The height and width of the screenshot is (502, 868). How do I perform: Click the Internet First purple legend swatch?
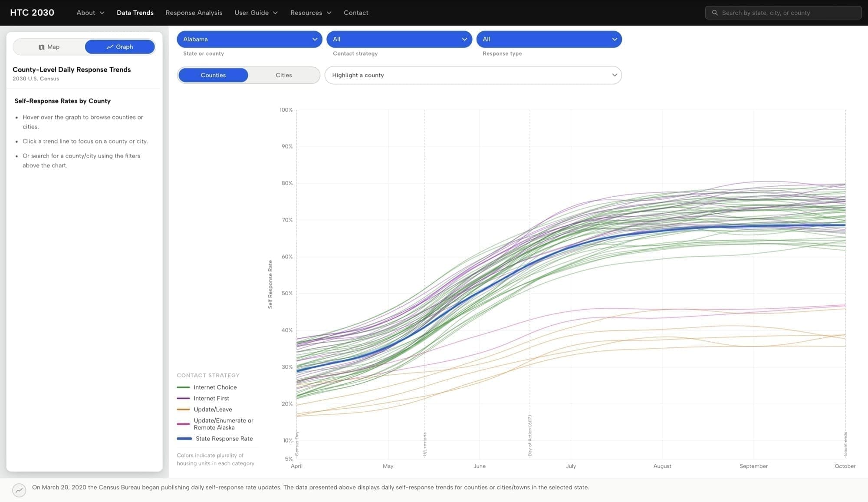click(x=183, y=398)
